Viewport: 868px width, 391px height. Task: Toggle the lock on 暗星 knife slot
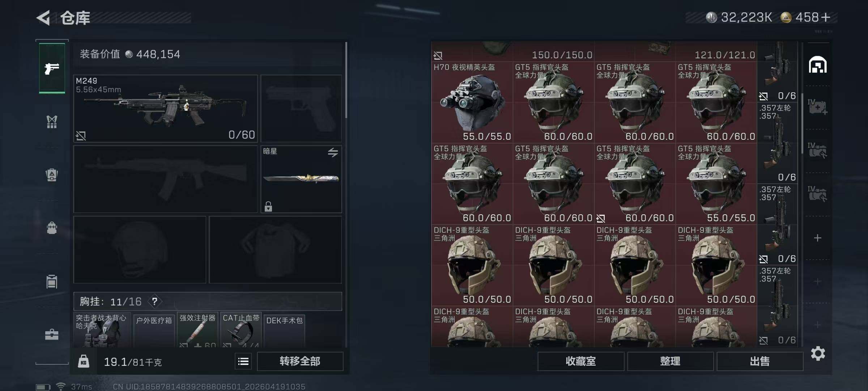tap(268, 206)
